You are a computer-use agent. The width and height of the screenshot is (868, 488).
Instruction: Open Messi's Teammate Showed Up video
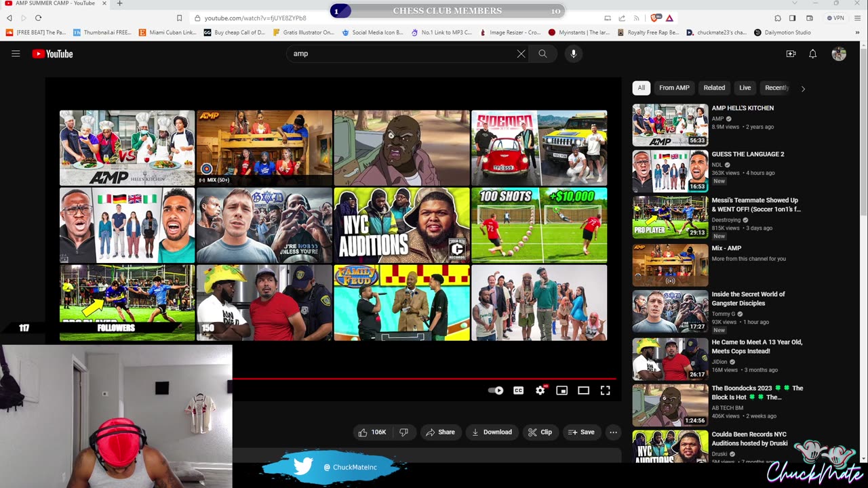(x=756, y=205)
